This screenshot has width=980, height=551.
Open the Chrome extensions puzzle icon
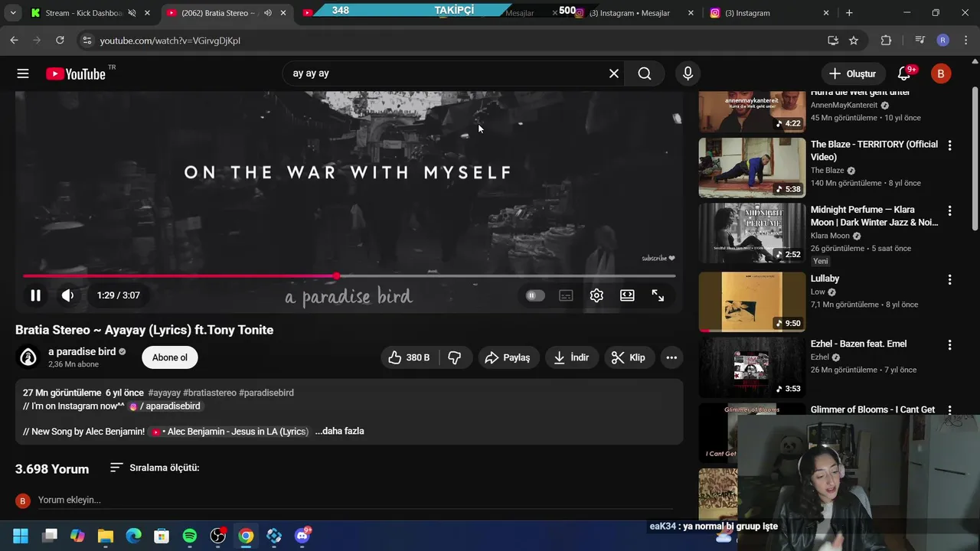(886, 40)
